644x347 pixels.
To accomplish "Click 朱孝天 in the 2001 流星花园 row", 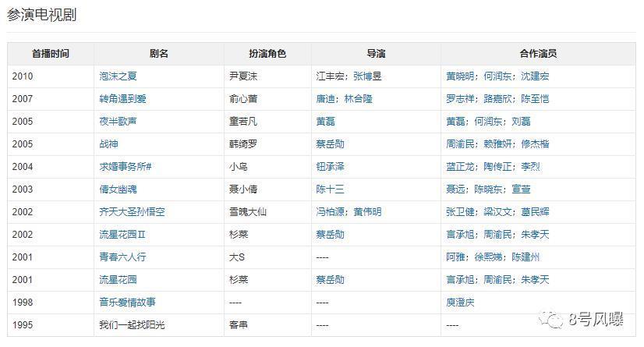I will [535, 280].
